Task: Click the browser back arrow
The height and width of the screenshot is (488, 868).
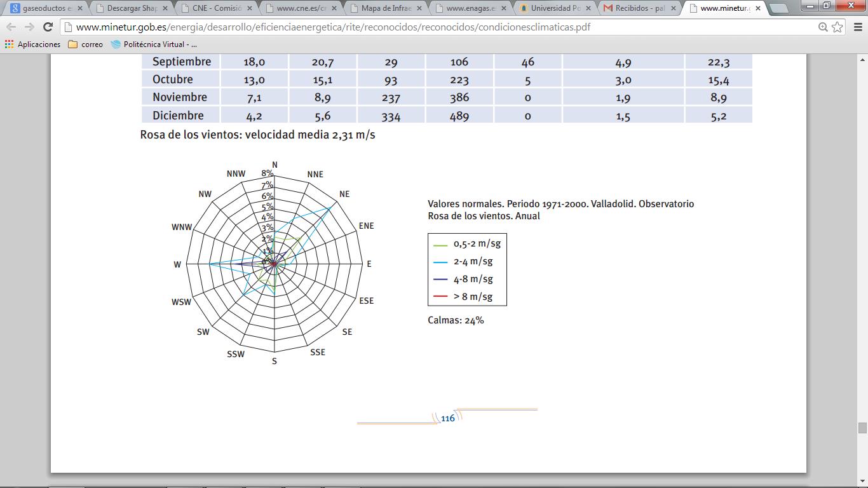Action: [x=11, y=27]
